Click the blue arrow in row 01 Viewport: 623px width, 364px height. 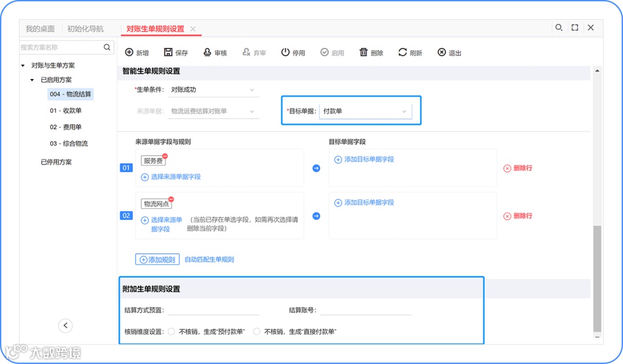[316, 168]
